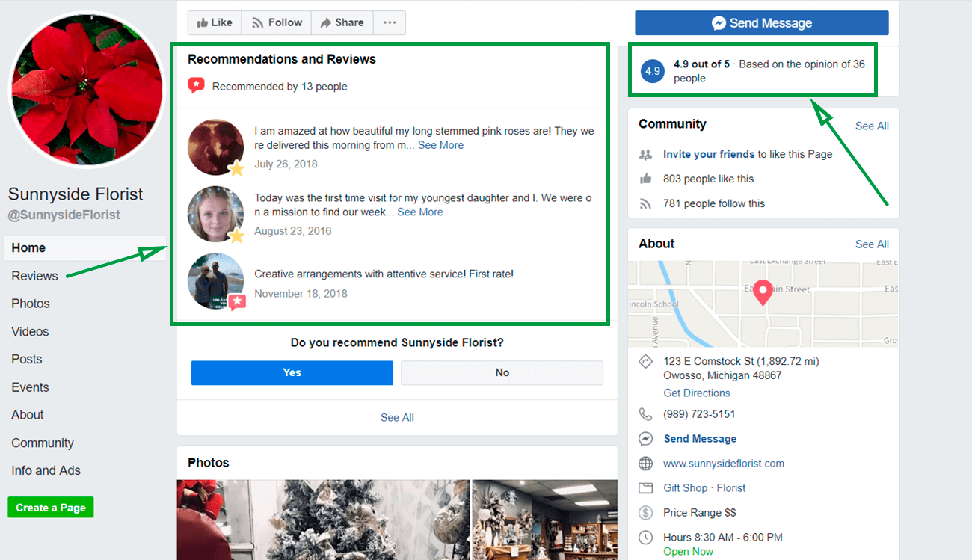Click the Sunnyside Florist page name
The height and width of the screenshot is (560, 972).
coord(76,194)
